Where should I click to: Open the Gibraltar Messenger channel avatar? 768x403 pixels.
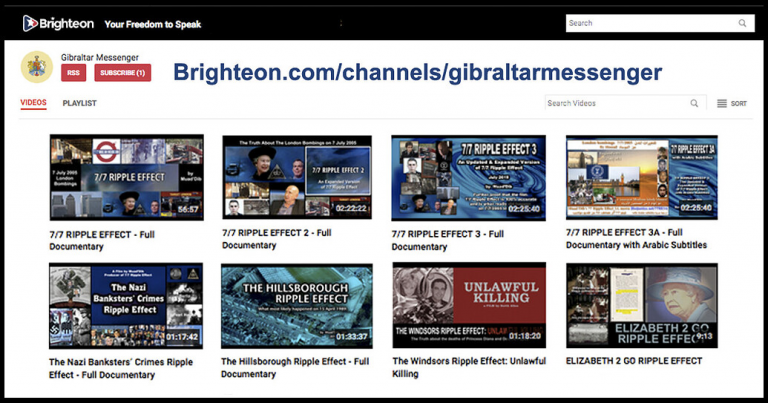[37, 67]
